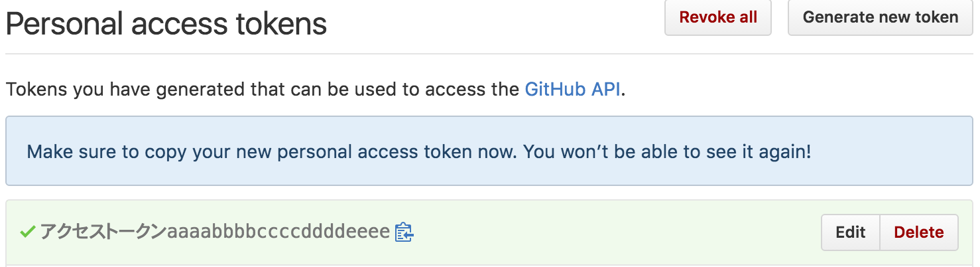Click the 'Tokens you have generated' description

[316, 89]
